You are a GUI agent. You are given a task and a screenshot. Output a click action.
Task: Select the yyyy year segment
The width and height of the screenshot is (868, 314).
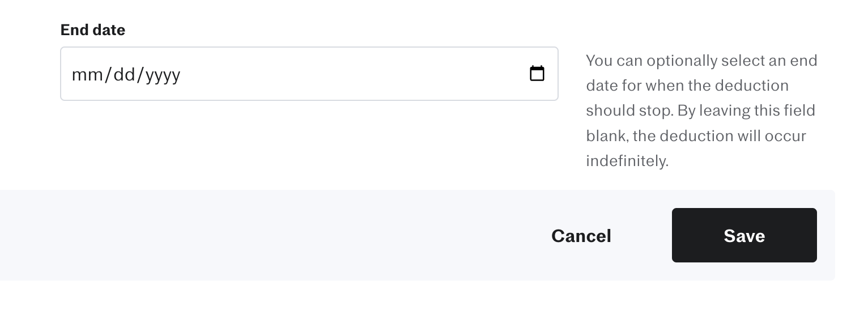pos(163,74)
